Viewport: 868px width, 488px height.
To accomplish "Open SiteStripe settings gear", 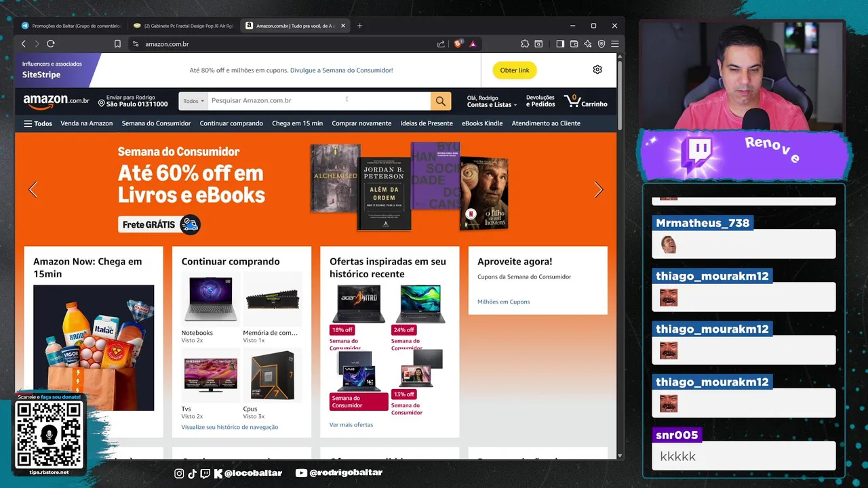I will (597, 70).
